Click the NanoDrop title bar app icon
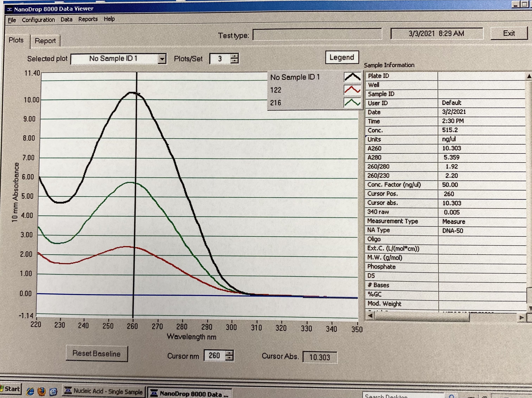 point(10,9)
